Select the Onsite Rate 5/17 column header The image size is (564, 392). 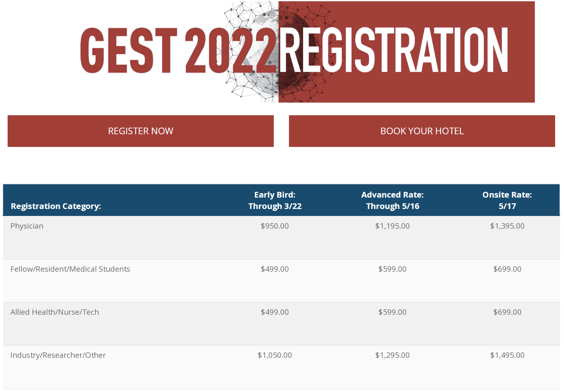[507, 200]
